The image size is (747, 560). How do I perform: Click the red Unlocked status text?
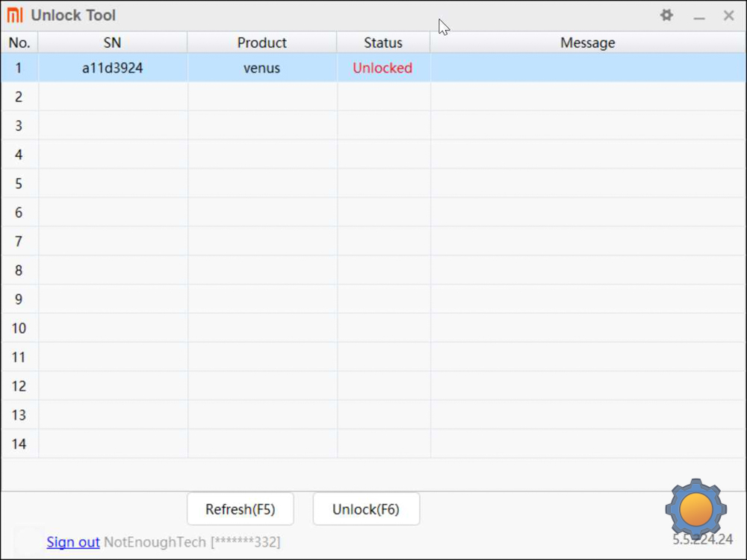pos(382,68)
